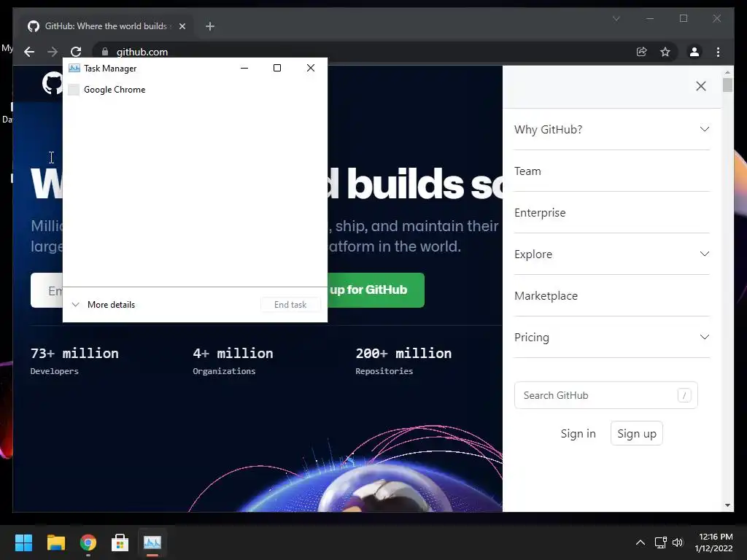The image size is (747, 560).
Task: Click the '200+ million' statistic text
Action: 403,354
